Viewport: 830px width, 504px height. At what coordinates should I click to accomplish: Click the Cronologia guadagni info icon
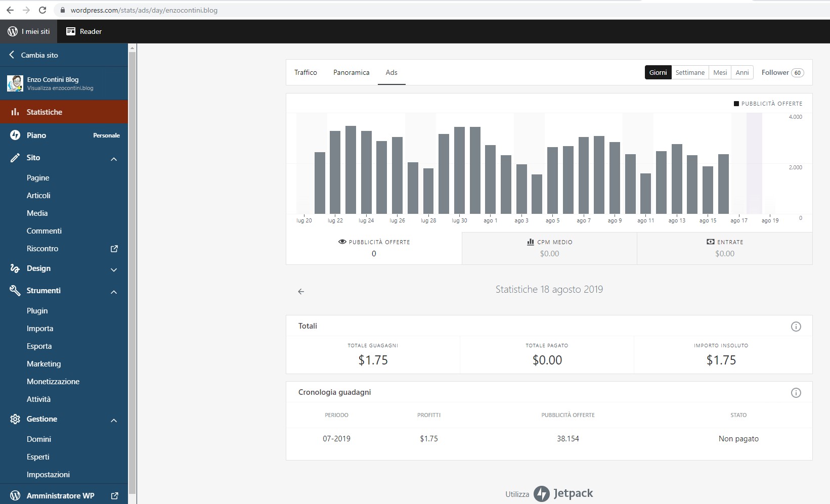[796, 393]
